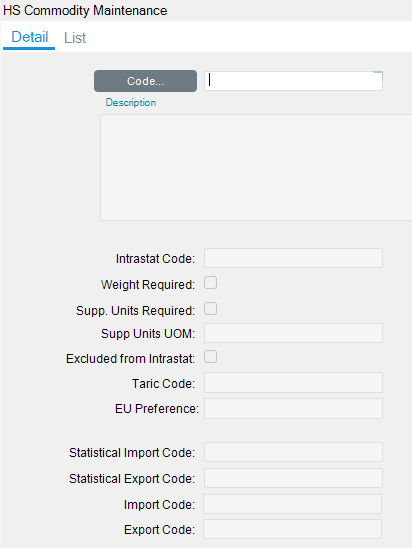Image resolution: width=412 pixels, height=548 pixels.
Task: Enable the Weight Required checkbox
Action: click(210, 283)
